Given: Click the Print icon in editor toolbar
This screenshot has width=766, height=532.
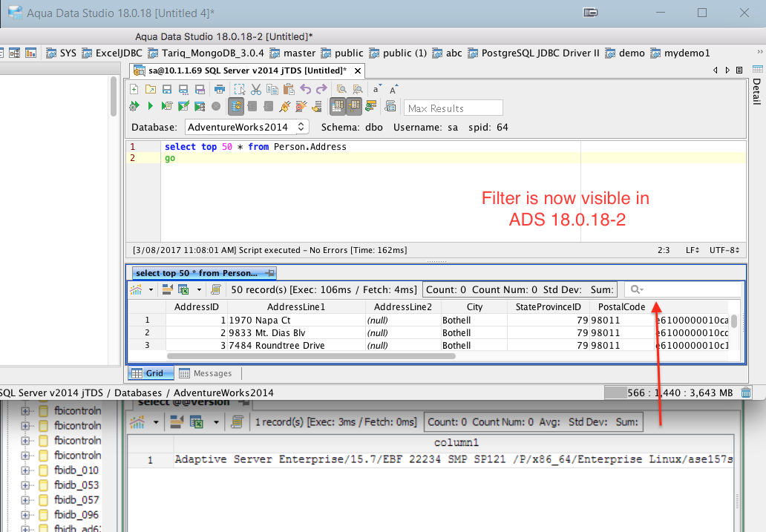Looking at the screenshot, I should pos(220,89).
